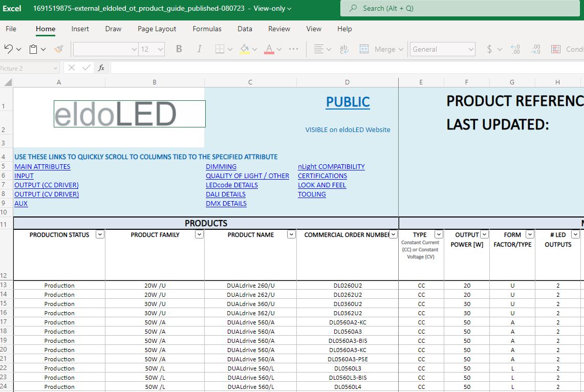The height and width of the screenshot is (392, 584).
Task: Click the Enter checkmark in formula bar
Action: [x=86, y=68]
